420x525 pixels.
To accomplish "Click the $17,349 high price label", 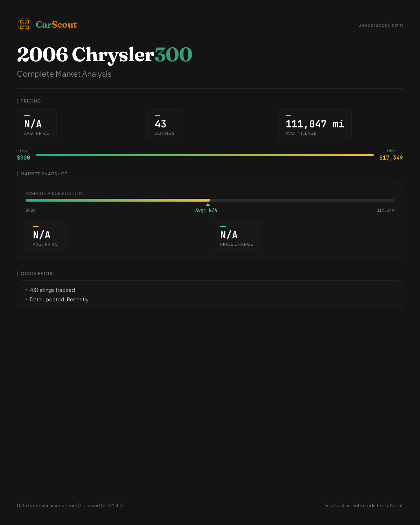I will pyautogui.click(x=391, y=157).
